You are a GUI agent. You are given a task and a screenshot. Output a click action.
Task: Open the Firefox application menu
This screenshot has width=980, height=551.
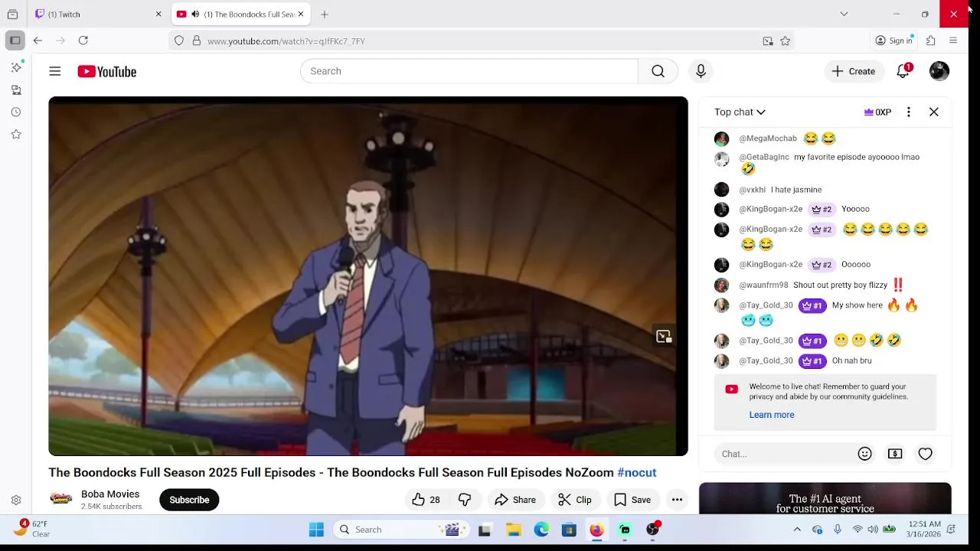[x=953, y=41]
